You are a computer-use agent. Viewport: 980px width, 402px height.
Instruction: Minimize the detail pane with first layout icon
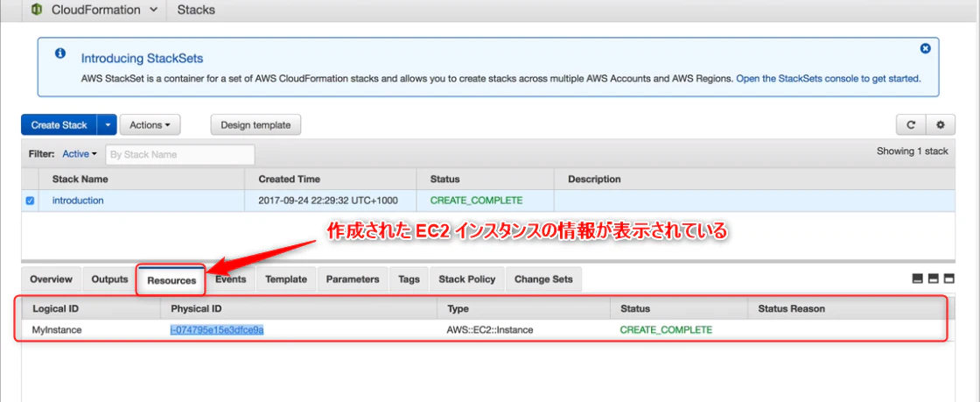[x=918, y=279]
